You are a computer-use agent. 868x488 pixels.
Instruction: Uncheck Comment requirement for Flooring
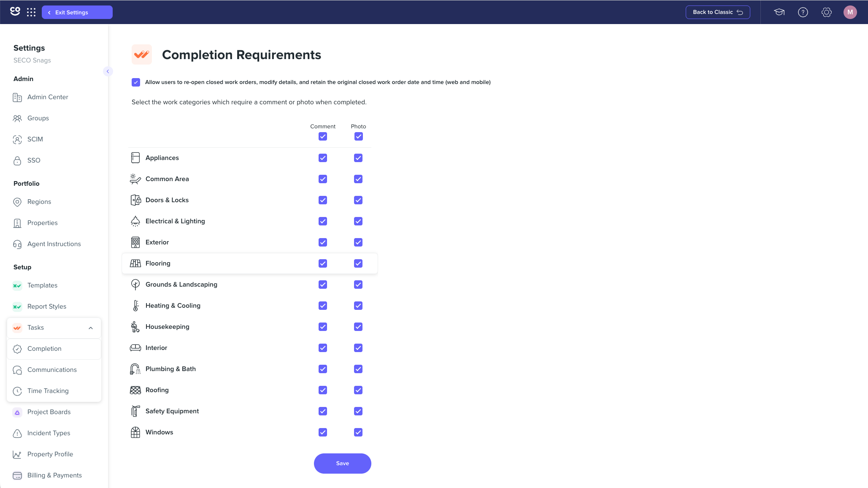[x=323, y=263]
